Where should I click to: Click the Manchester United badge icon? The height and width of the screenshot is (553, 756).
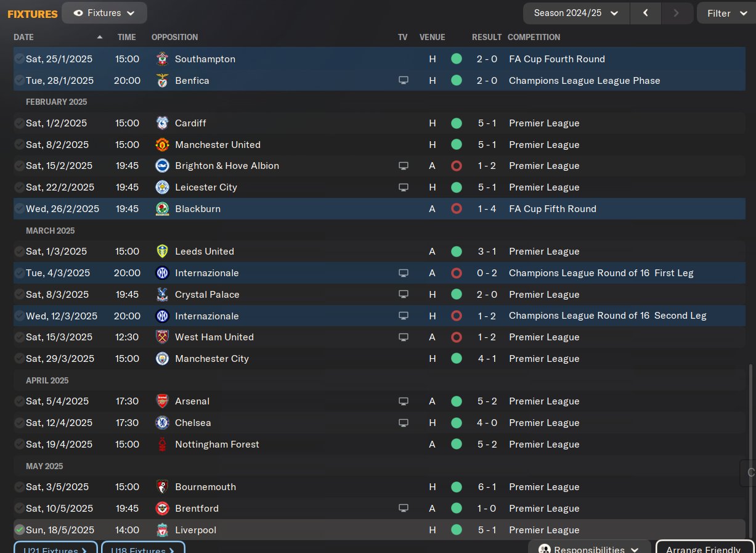(x=162, y=145)
